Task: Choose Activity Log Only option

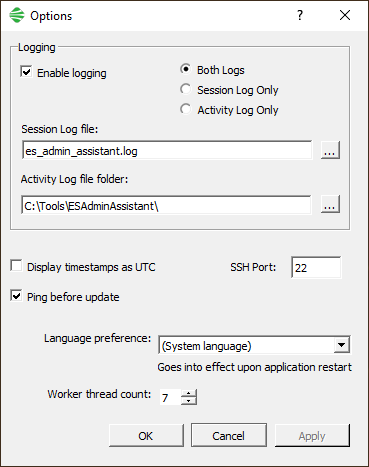Action: (x=186, y=109)
